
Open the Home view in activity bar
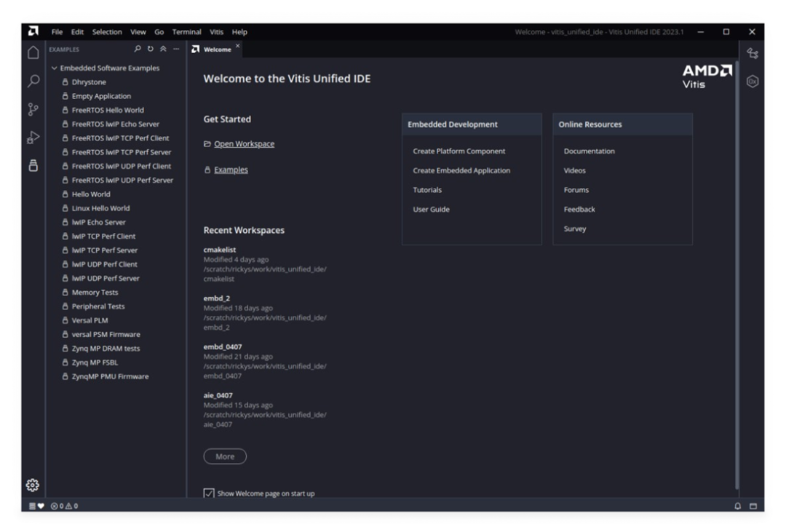(33, 52)
